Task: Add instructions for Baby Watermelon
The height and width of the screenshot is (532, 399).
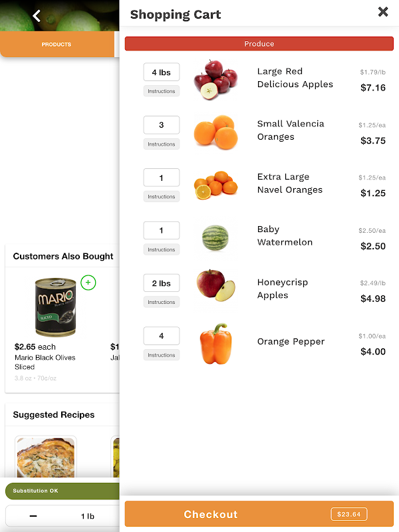Action: click(x=162, y=250)
